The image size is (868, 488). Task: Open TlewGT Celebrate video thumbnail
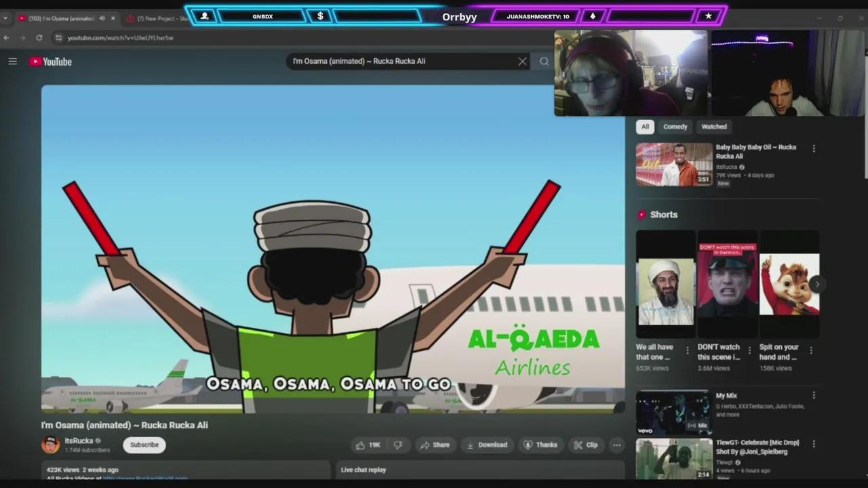click(674, 459)
